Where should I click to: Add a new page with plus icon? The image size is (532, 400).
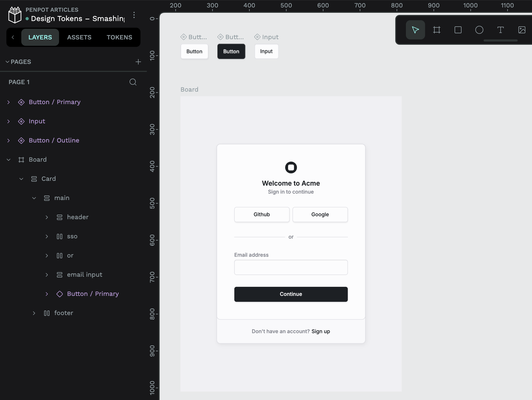(x=138, y=62)
